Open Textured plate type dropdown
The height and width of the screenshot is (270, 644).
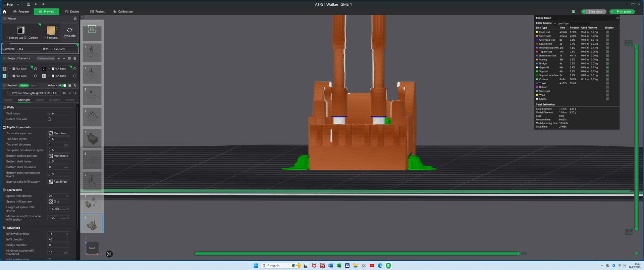click(51, 33)
